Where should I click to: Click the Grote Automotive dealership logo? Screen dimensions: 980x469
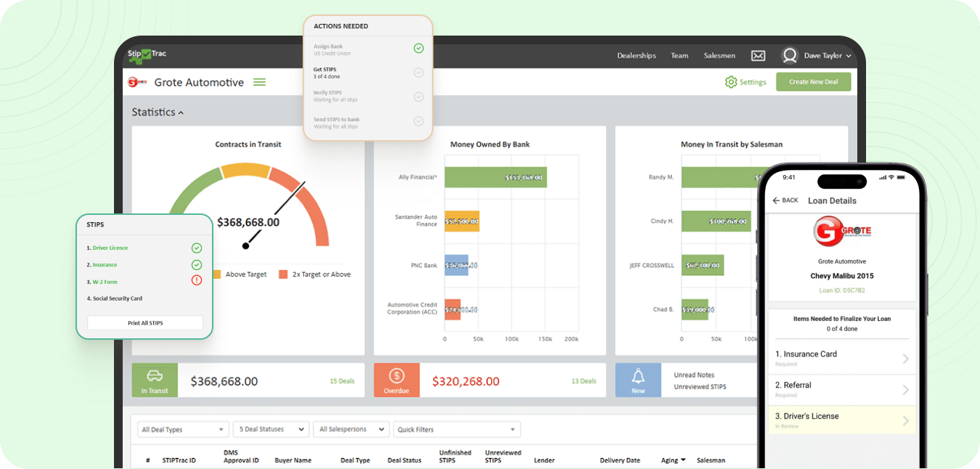(137, 82)
